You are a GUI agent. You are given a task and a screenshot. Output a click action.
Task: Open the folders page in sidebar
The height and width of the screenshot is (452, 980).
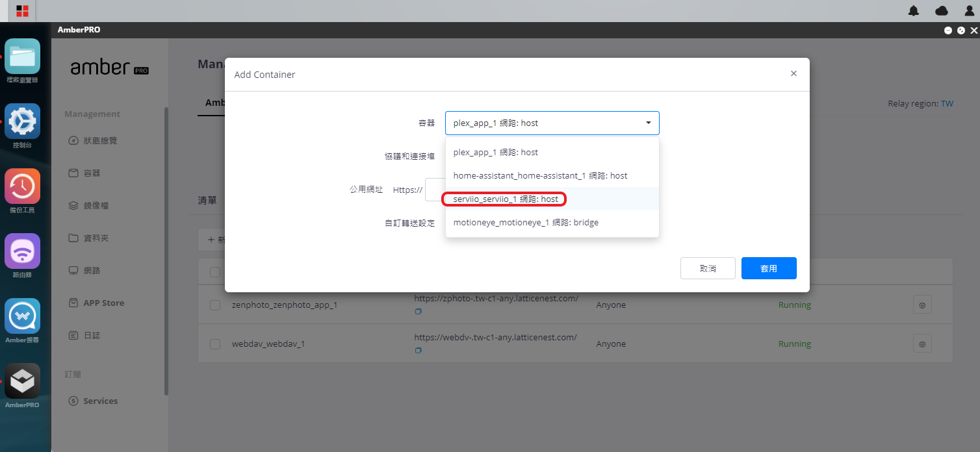click(x=88, y=238)
